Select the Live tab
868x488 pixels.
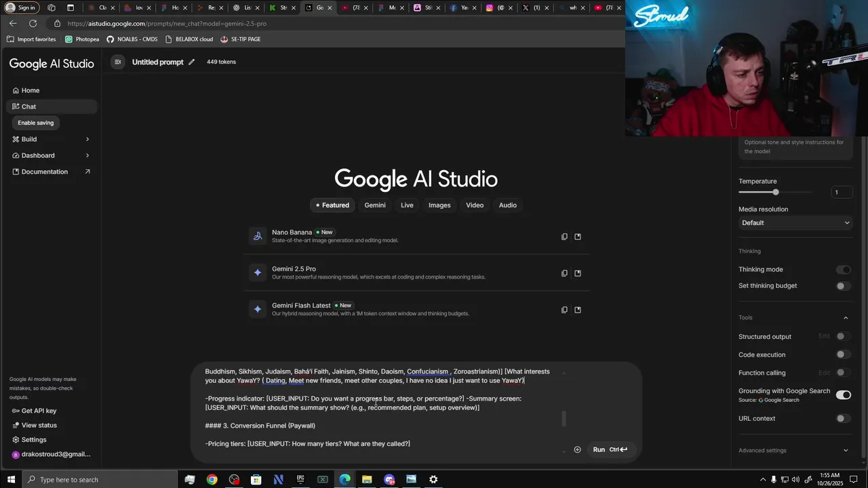tap(407, 205)
